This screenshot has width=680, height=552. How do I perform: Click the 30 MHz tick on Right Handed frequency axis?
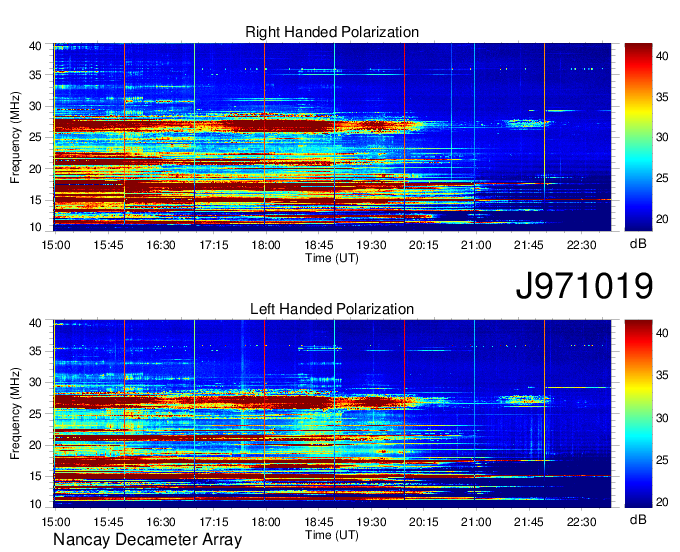(35, 106)
